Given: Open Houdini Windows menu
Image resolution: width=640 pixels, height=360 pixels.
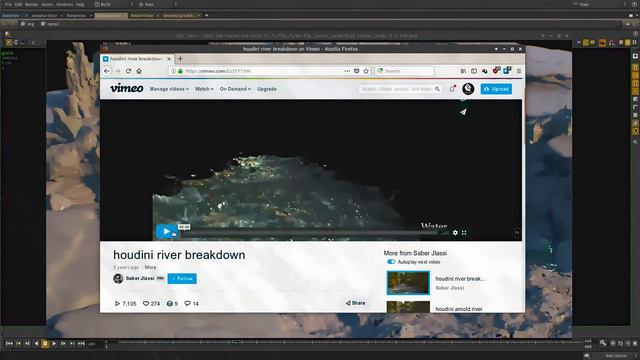Looking at the screenshot, I should pos(64,4).
